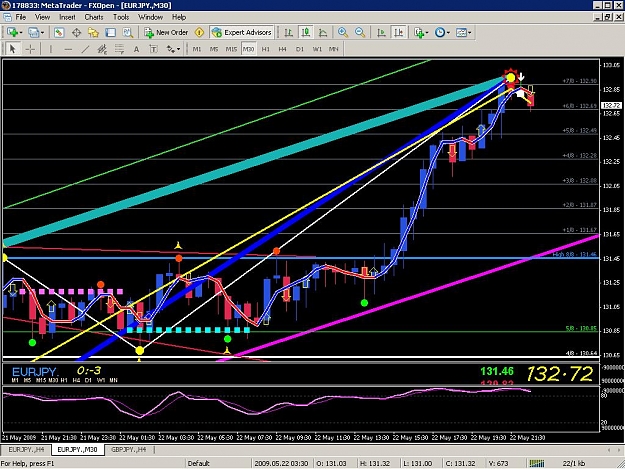
Task: Switch to GBPJPY,H4 chart tab
Action: [128, 449]
